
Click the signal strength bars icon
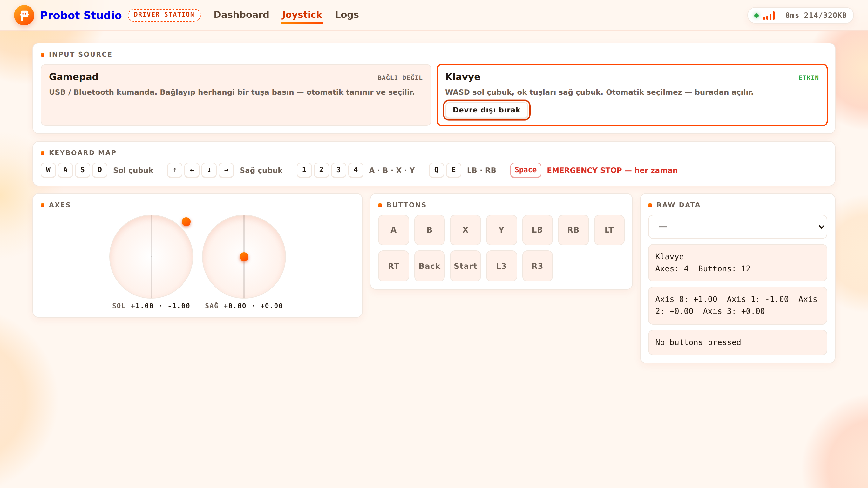[769, 16]
